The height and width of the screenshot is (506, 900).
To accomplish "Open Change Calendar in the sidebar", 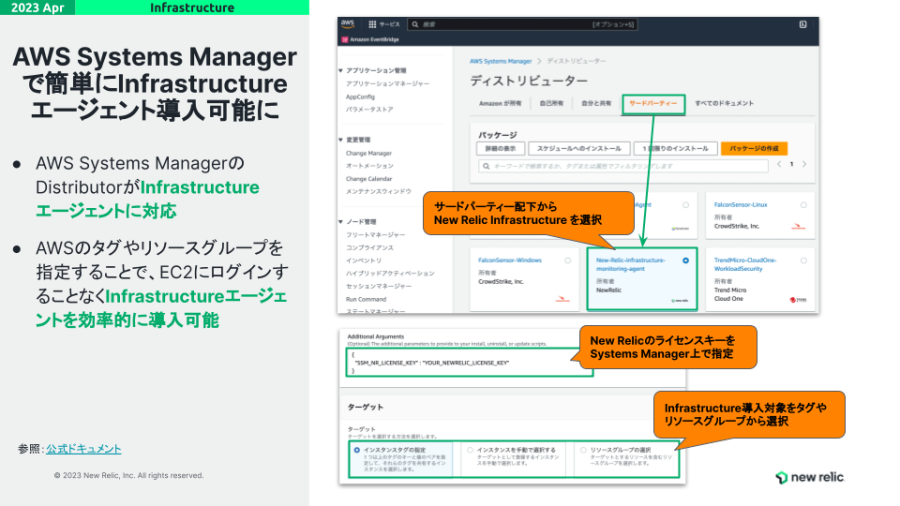I will click(368, 179).
